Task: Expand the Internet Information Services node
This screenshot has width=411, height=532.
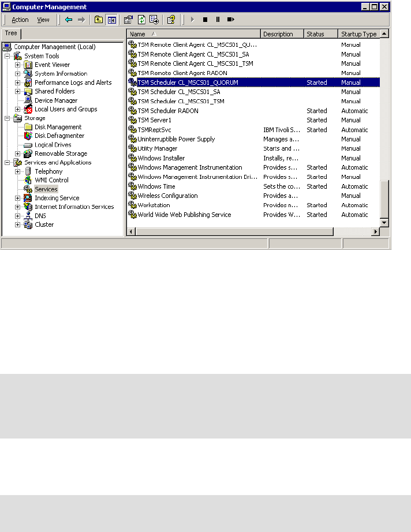Action: 18,207
